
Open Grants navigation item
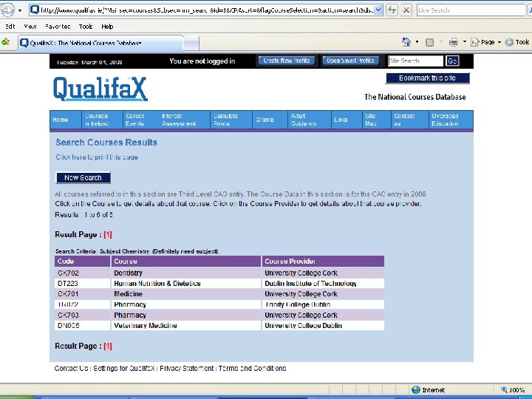tap(270, 120)
